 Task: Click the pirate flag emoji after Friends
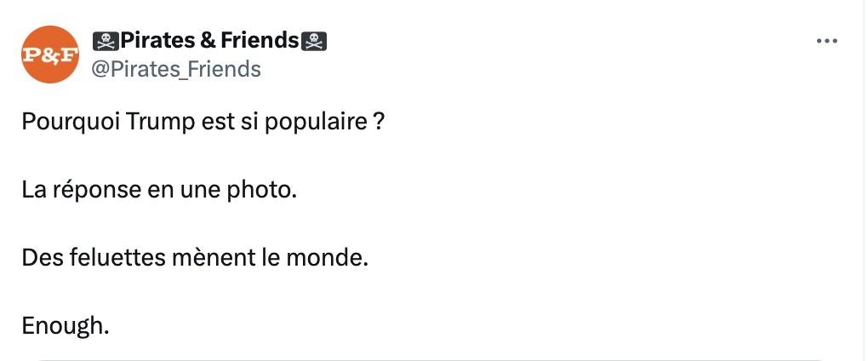[x=314, y=41]
